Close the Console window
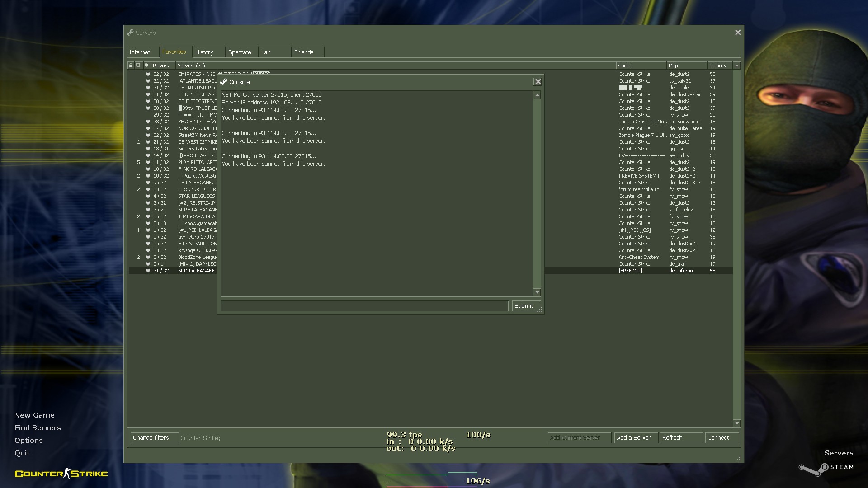 click(538, 82)
